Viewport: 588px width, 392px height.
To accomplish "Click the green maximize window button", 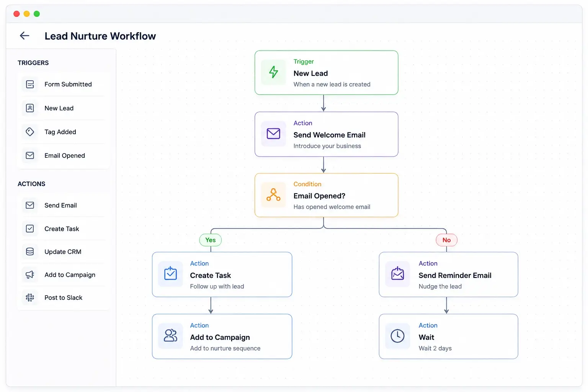I will tap(37, 14).
